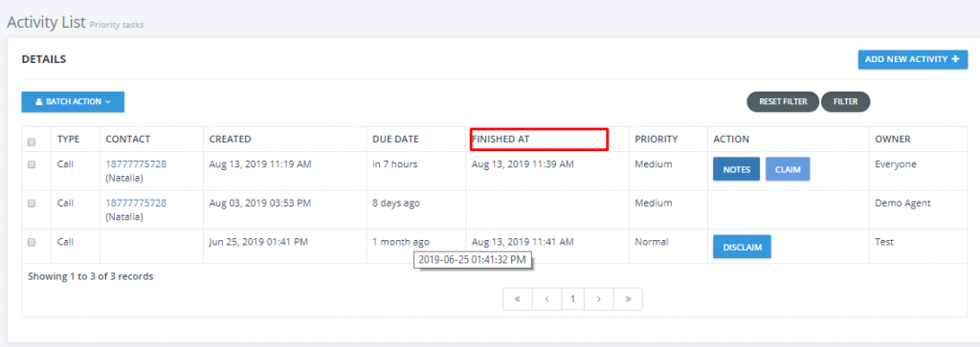Go to the next page arrow

click(599, 299)
